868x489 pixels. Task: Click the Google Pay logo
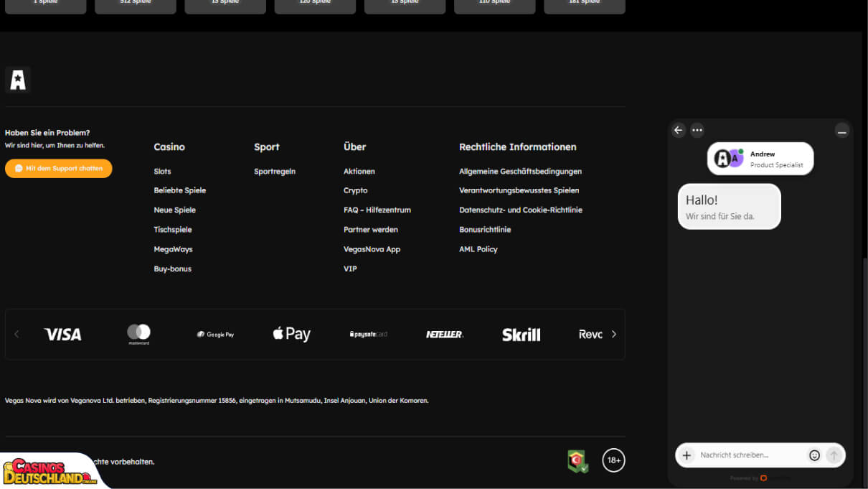(215, 335)
